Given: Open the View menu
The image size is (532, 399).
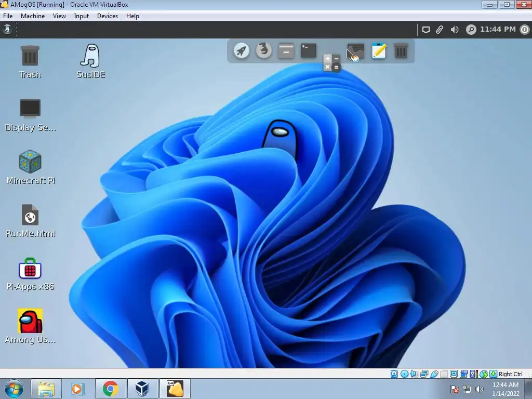Looking at the screenshot, I should (59, 16).
